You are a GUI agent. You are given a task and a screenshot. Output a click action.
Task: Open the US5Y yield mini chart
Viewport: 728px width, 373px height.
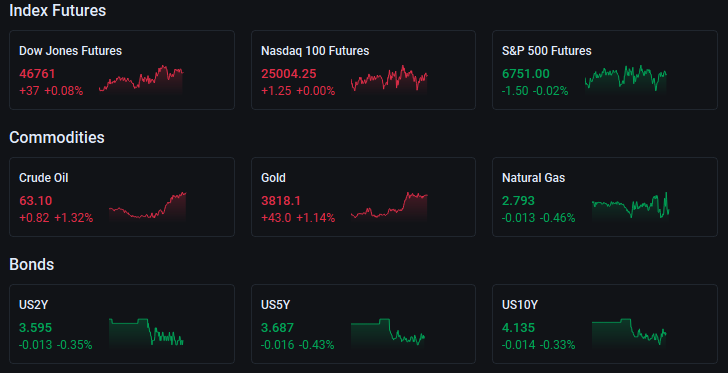pyautogui.click(x=388, y=333)
